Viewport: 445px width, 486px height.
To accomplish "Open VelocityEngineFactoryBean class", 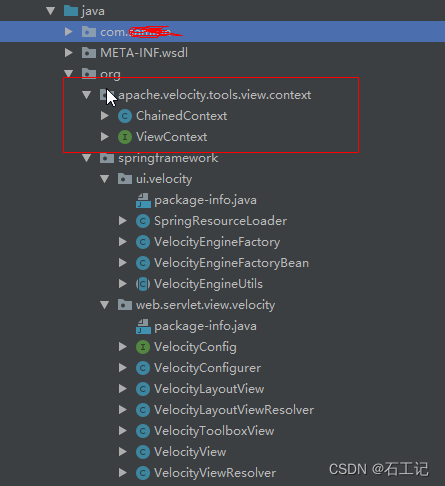I will tap(231, 263).
